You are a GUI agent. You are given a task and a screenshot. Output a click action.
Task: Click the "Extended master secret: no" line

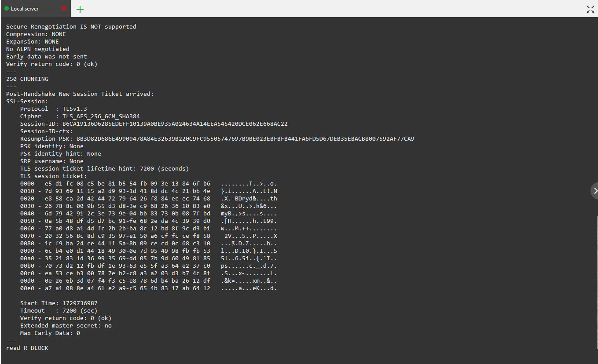(x=66, y=325)
